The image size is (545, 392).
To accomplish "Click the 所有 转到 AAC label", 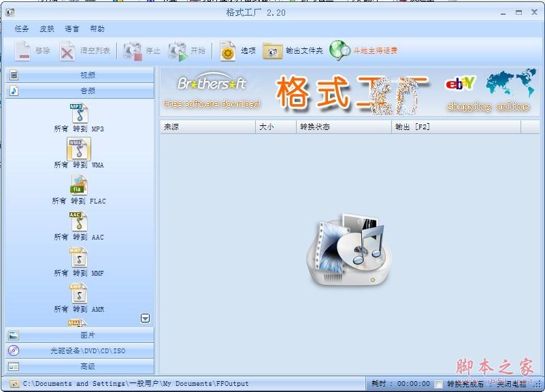I will tap(79, 238).
